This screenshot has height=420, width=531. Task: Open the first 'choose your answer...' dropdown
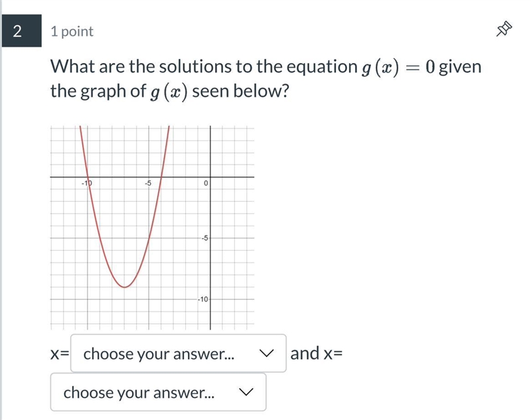click(179, 353)
